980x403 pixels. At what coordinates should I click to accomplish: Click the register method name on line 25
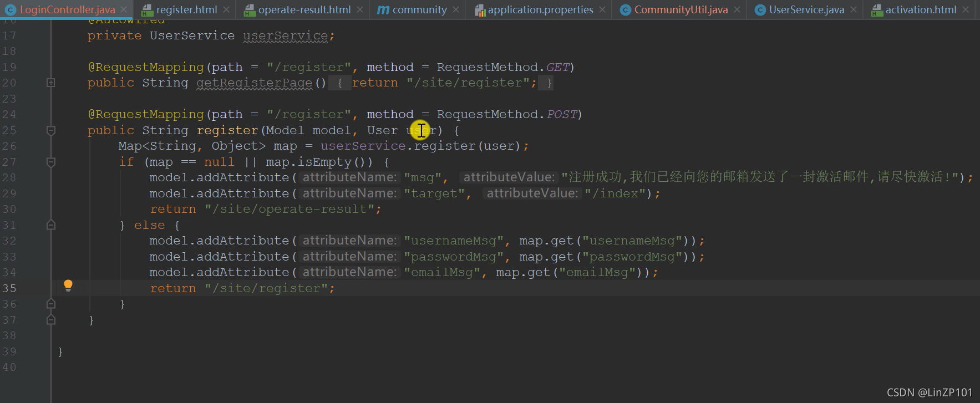(x=227, y=130)
